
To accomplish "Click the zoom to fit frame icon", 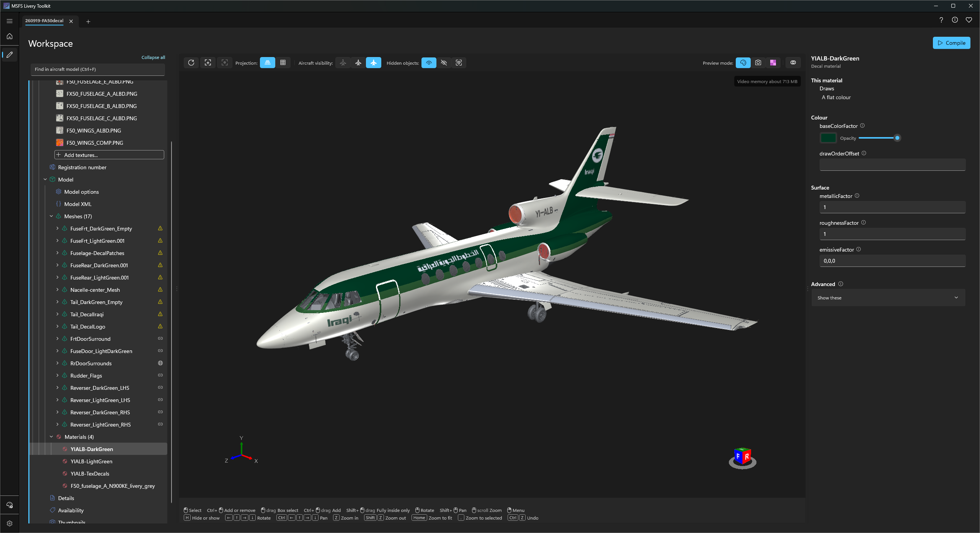I will coord(208,63).
